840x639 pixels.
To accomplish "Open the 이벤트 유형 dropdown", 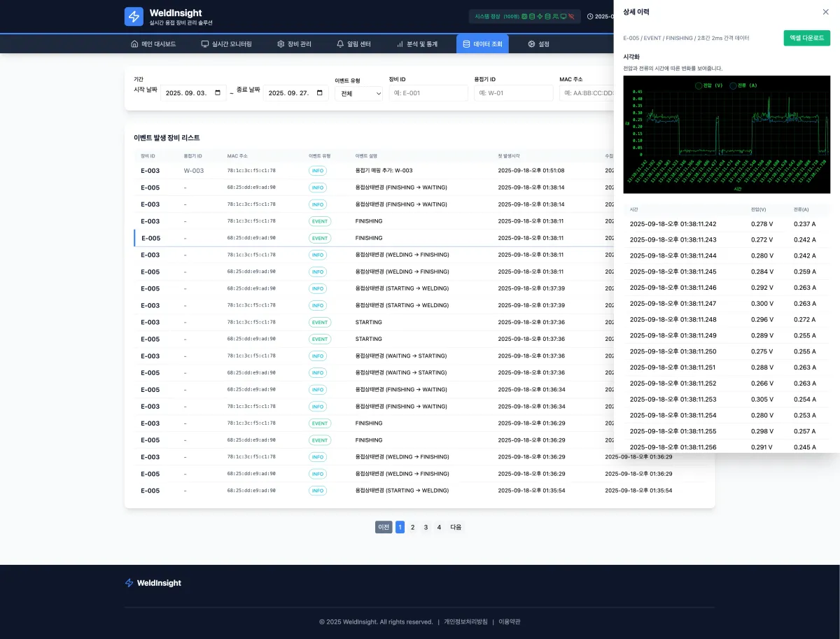I will click(x=358, y=93).
